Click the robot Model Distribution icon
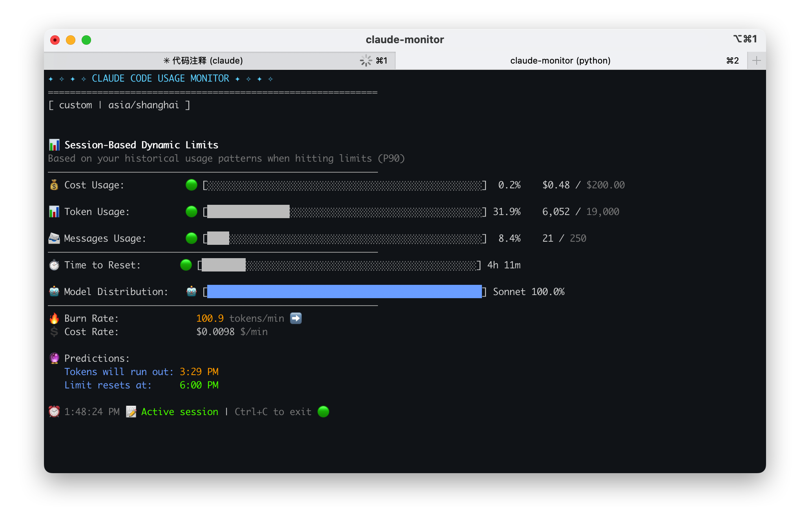 pos(54,292)
